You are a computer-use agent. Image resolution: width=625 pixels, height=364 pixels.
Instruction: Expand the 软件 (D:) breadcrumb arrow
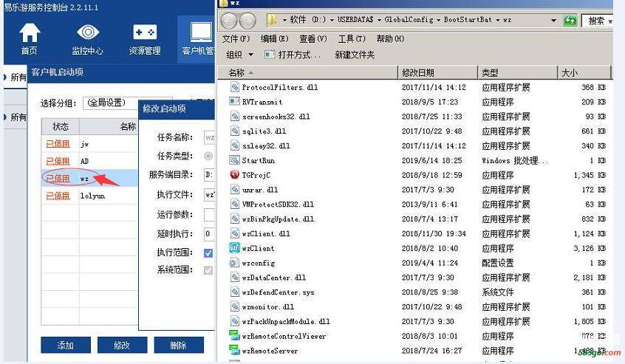click(x=332, y=20)
